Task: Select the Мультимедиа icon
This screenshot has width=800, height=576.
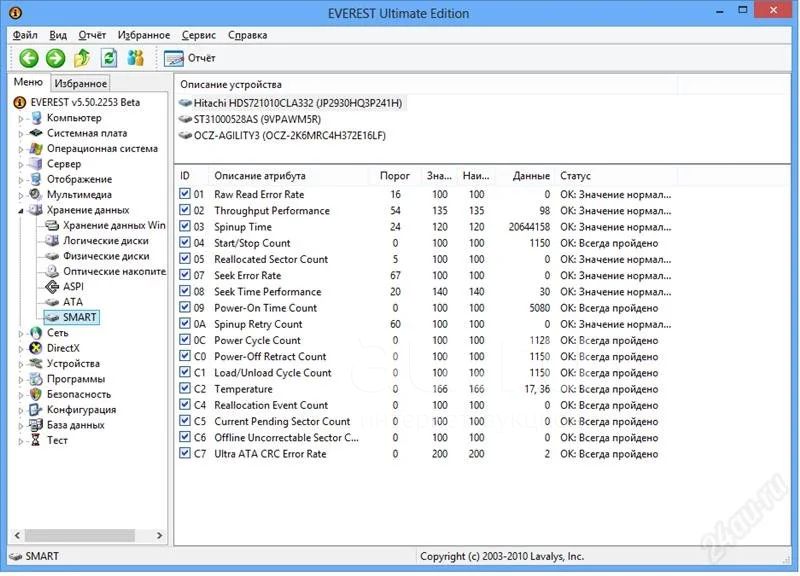Action: point(36,194)
